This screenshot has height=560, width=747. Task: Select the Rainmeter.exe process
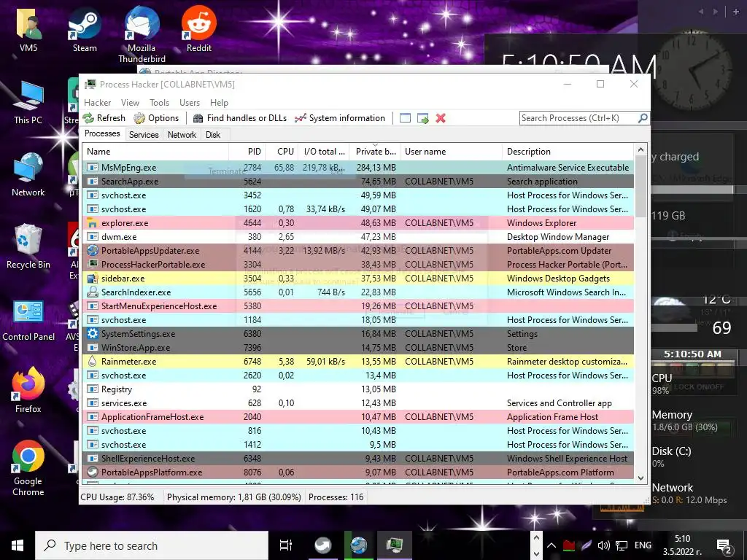(x=358, y=362)
